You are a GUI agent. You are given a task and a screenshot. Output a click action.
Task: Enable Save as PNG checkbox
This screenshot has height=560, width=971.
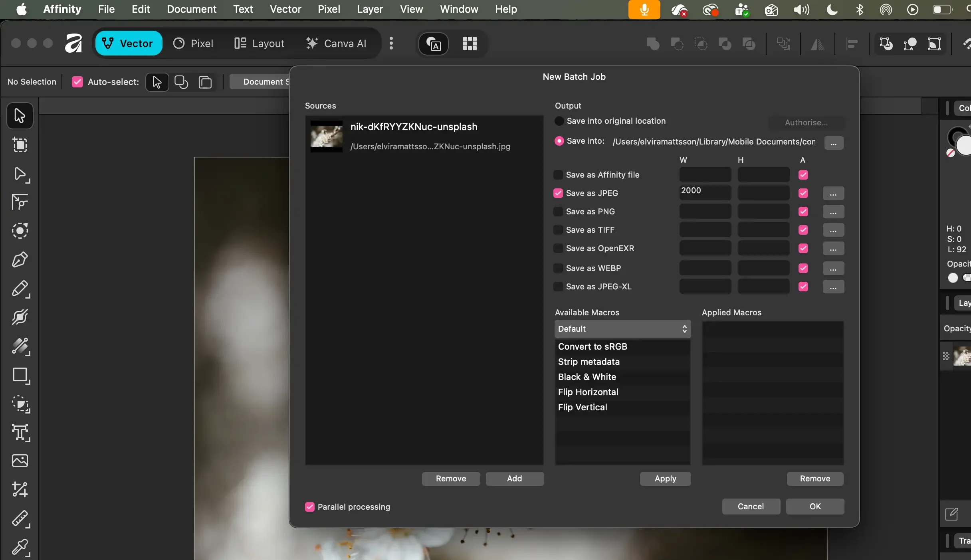tap(558, 212)
